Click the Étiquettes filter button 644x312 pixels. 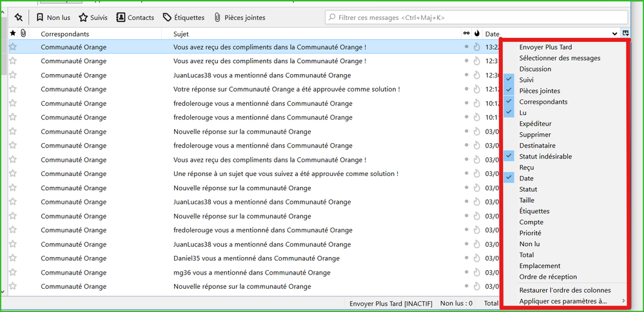(184, 17)
